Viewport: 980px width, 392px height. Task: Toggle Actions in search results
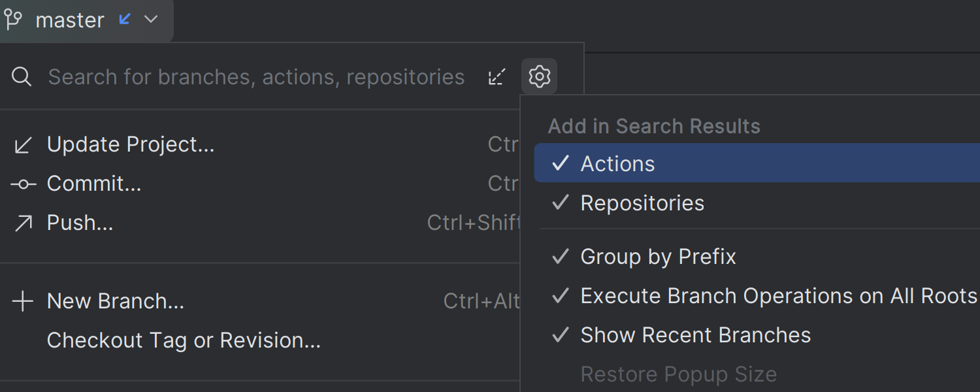point(617,163)
